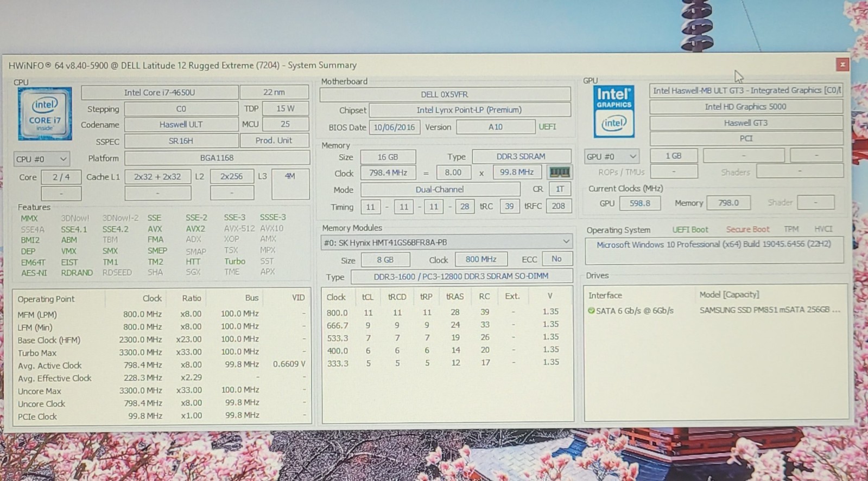Click the 333.3 memory timing row
The width and height of the screenshot is (868, 481).
[x=447, y=363]
